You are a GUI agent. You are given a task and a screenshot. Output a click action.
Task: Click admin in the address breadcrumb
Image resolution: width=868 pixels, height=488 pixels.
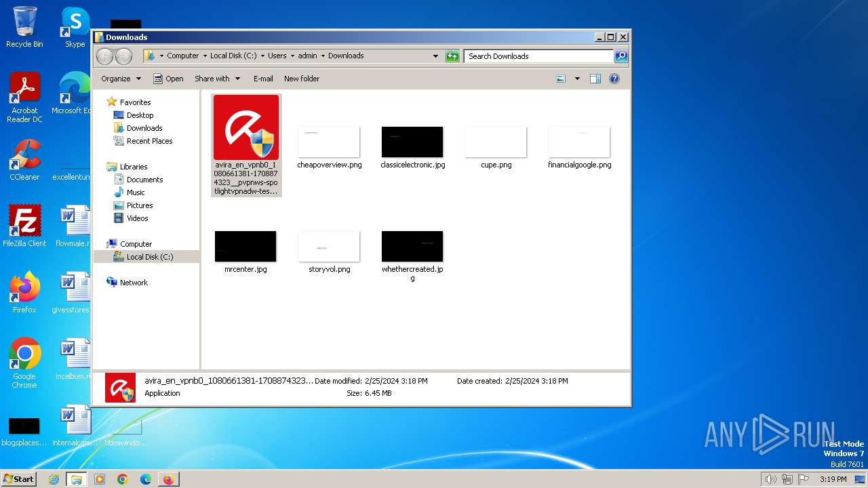307,56
